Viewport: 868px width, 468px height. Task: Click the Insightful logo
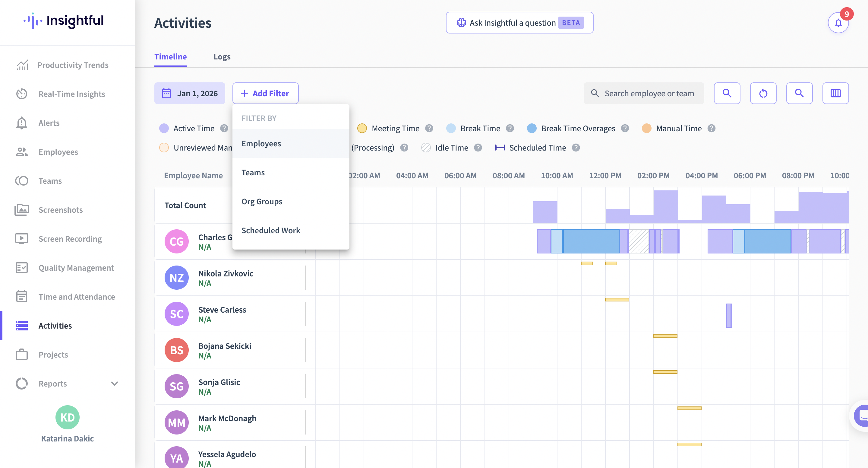click(x=63, y=21)
